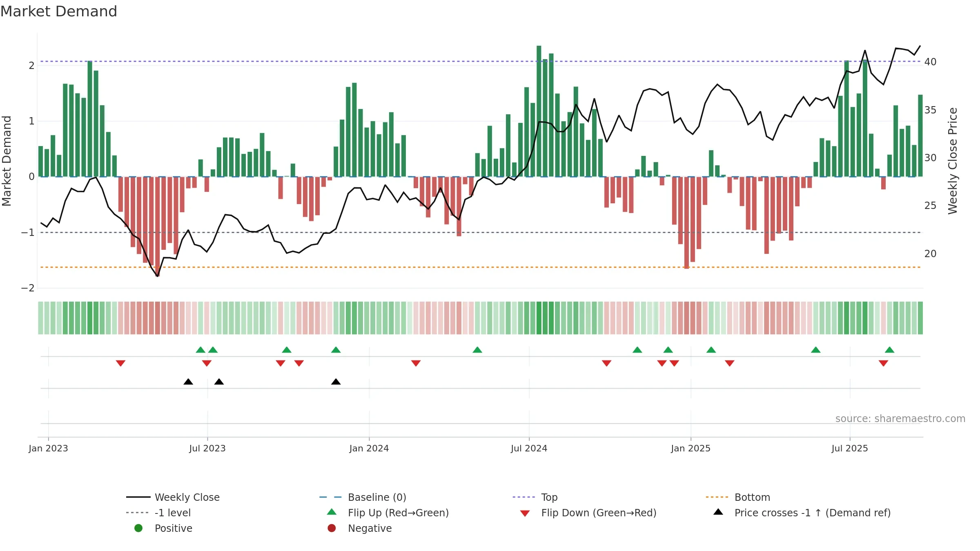Viewport: 980px width, 551px height.
Task: Click red Flip Down triangle in legend
Action: [x=525, y=513]
